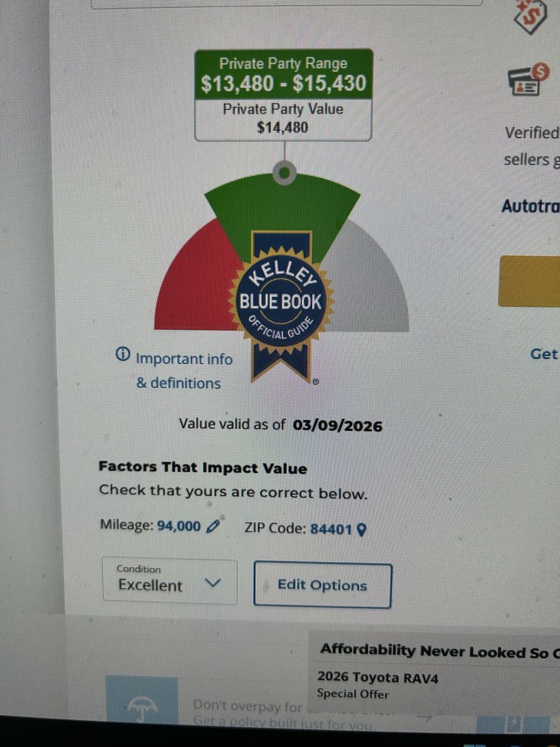Expand the chevron arrow in the Condition box
The height and width of the screenshot is (747, 560).
click(213, 583)
